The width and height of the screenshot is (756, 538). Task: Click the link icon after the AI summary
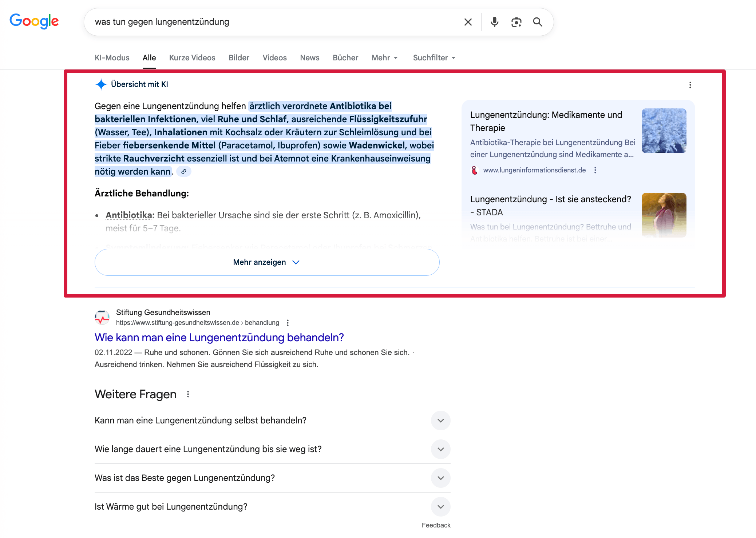pyautogui.click(x=183, y=171)
